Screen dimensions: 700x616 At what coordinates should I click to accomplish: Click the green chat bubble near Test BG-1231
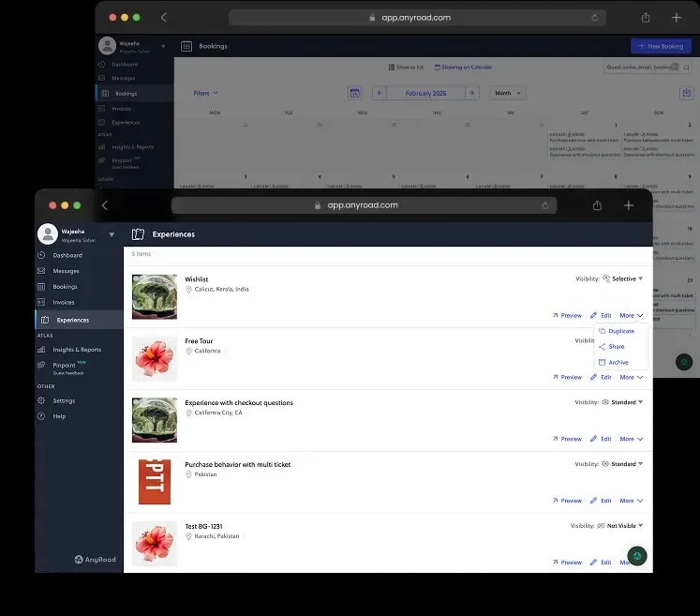[x=637, y=556]
